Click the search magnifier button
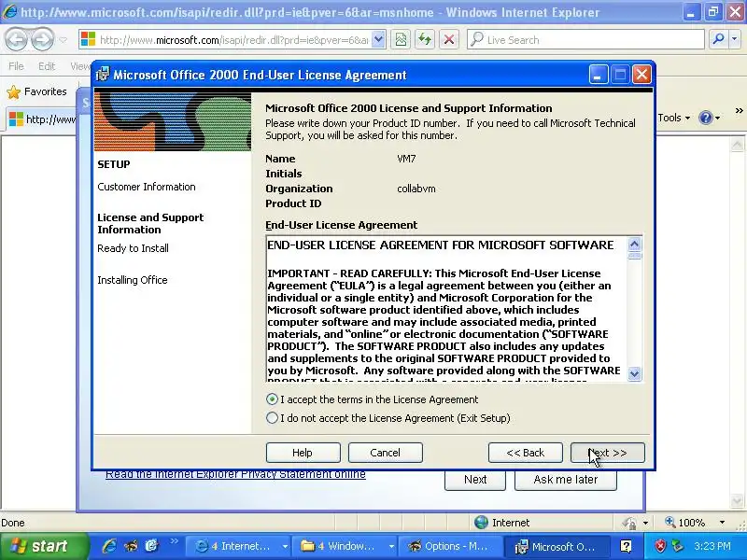The image size is (747, 560). click(x=718, y=40)
